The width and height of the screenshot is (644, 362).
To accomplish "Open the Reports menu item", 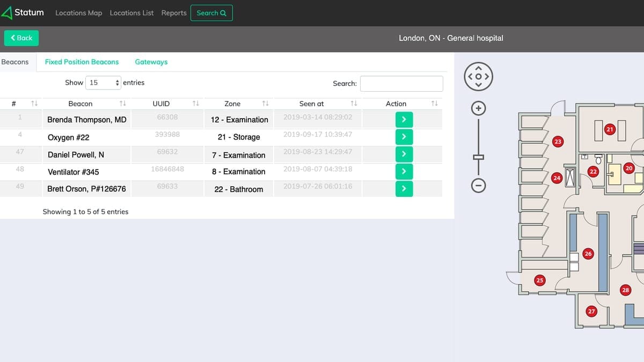I will [174, 13].
